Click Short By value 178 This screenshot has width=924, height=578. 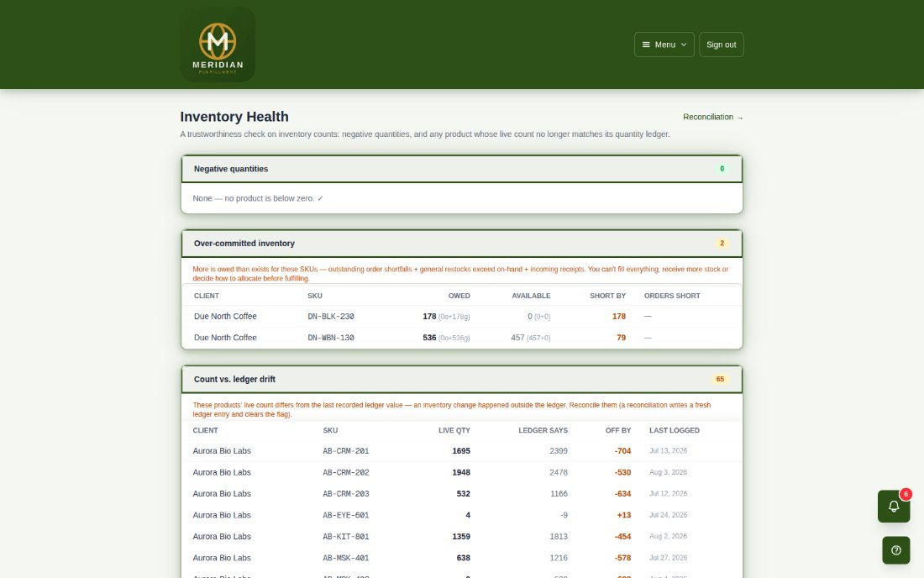[619, 317]
